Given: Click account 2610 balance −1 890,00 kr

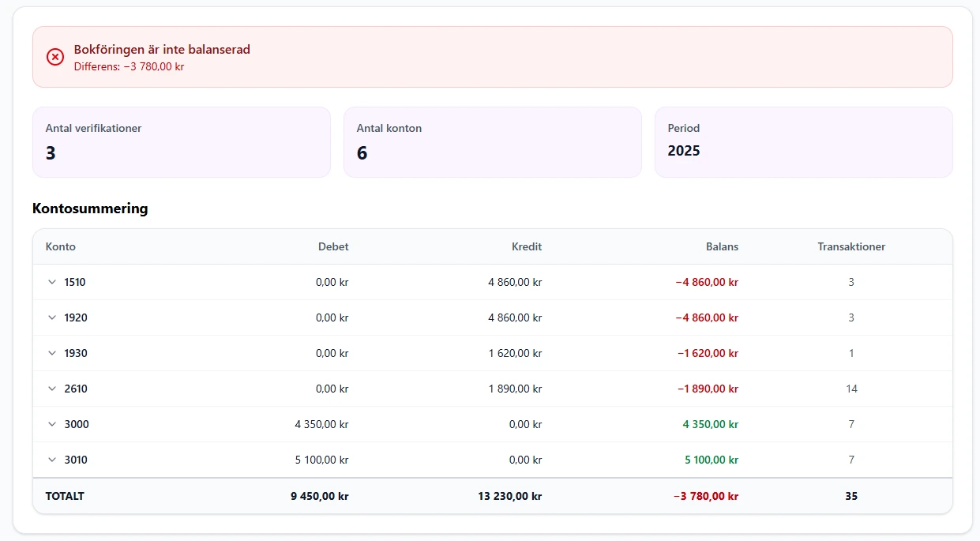Looking at the screenshot, I should [x=707, y=389].
